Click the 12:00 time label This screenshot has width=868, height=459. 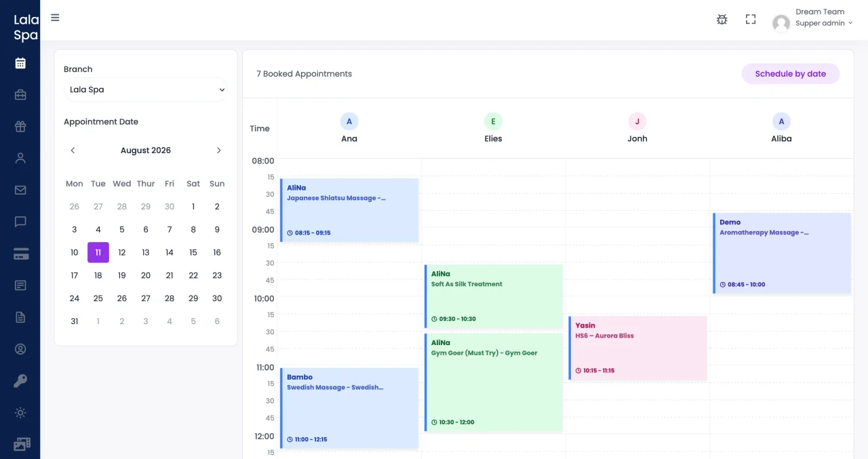(x=264, y=436)
